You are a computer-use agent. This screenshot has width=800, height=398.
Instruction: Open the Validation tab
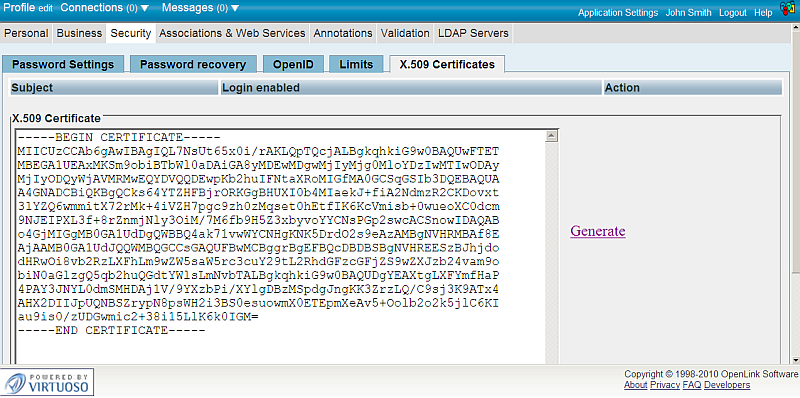coord(405,33)
